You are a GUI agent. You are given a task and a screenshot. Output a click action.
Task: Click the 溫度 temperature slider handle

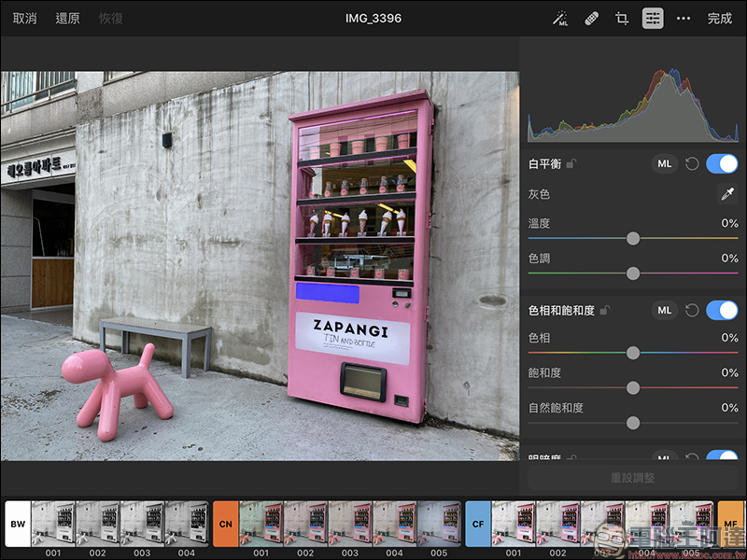(633, 239)
